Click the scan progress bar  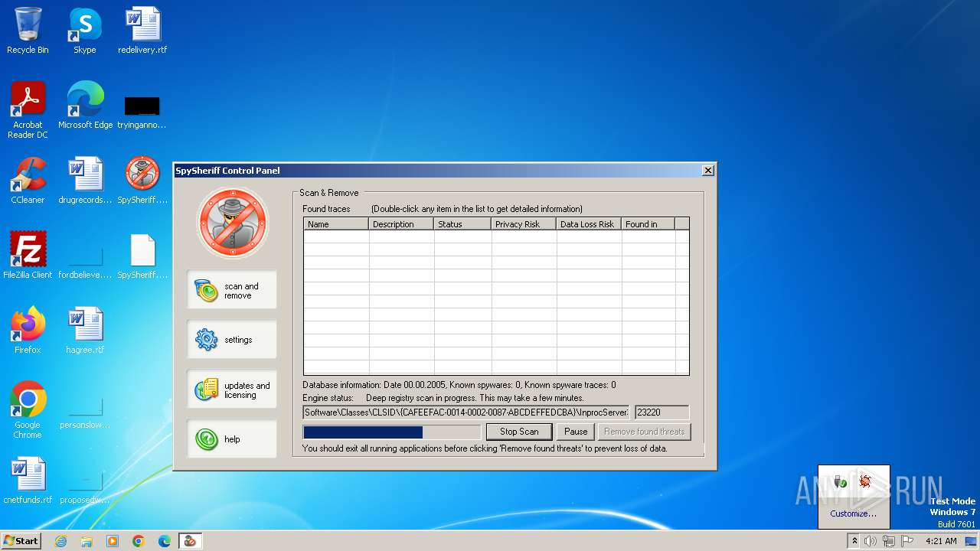pyautogui.click(x=392, y=432)
